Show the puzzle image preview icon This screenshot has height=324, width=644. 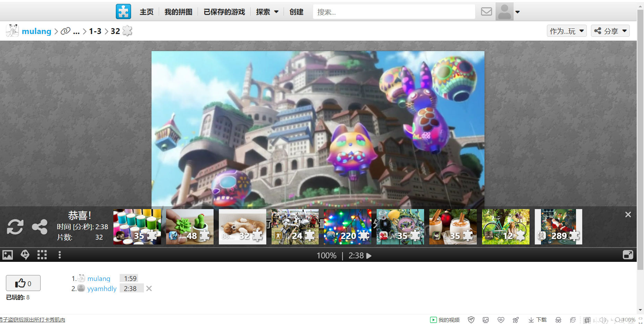point(8,255)
